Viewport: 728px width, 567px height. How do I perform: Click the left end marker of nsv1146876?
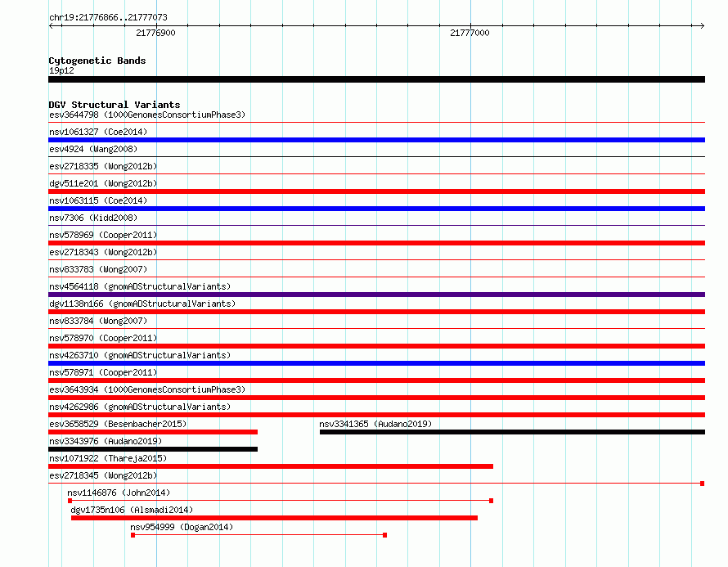(x=70, y=501)
